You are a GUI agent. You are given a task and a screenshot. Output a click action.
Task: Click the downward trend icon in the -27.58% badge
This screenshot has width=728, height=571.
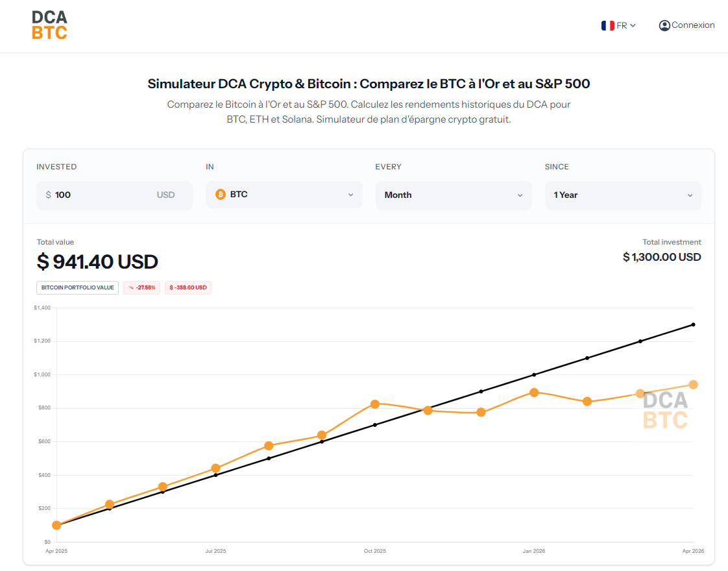pyautogui.click(x=130, y=287)
